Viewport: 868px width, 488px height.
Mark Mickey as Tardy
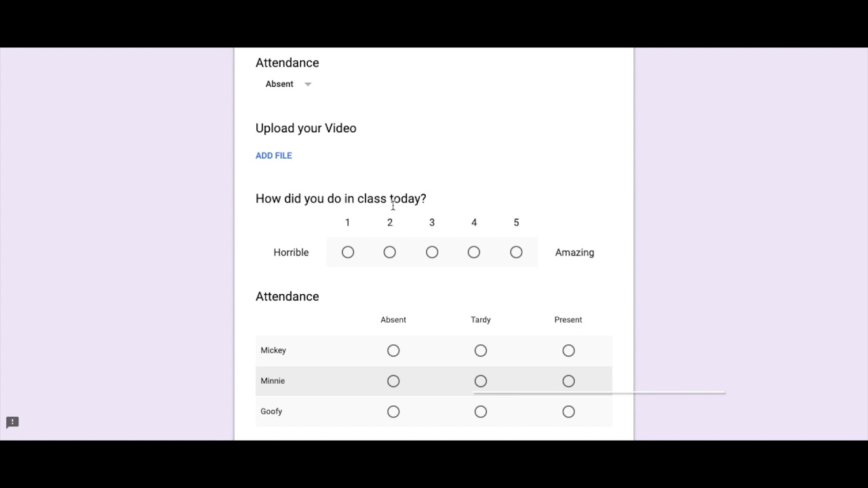click(481, 350)
